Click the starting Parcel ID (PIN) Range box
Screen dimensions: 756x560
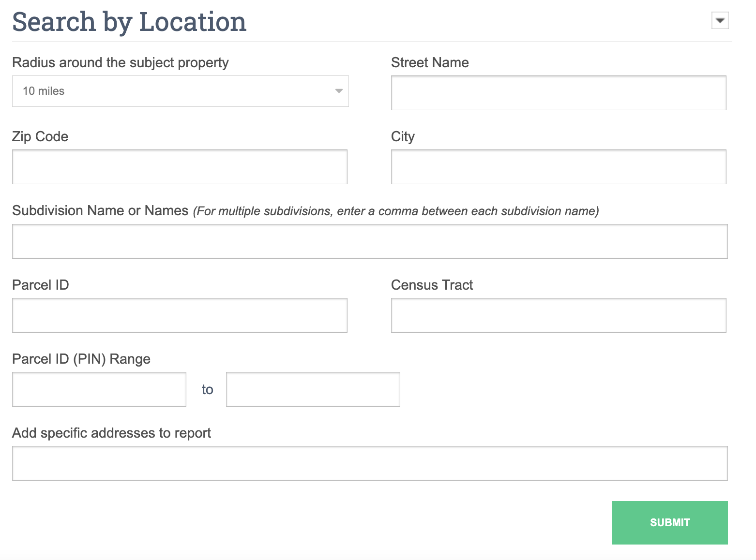[x=99, y=389]
